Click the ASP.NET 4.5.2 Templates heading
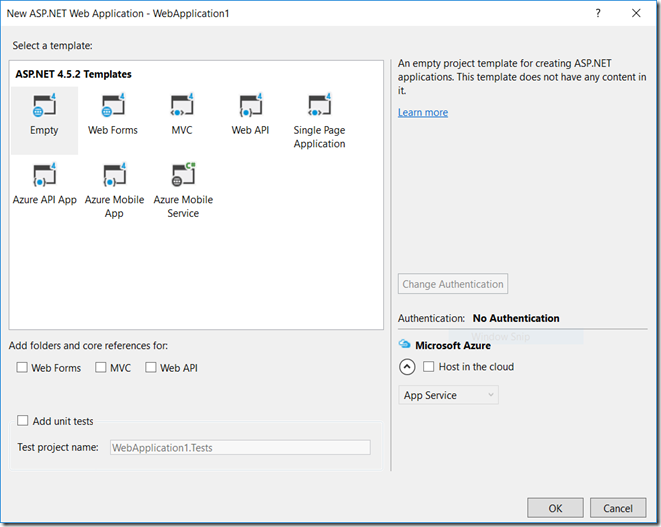The image size is (661, 527). point(73,74)
